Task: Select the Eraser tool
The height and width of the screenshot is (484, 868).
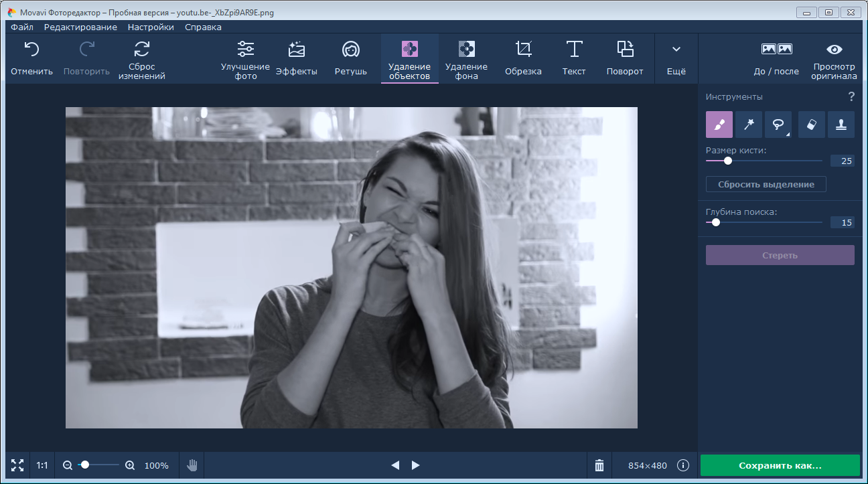Action: [x=811, y=125]
